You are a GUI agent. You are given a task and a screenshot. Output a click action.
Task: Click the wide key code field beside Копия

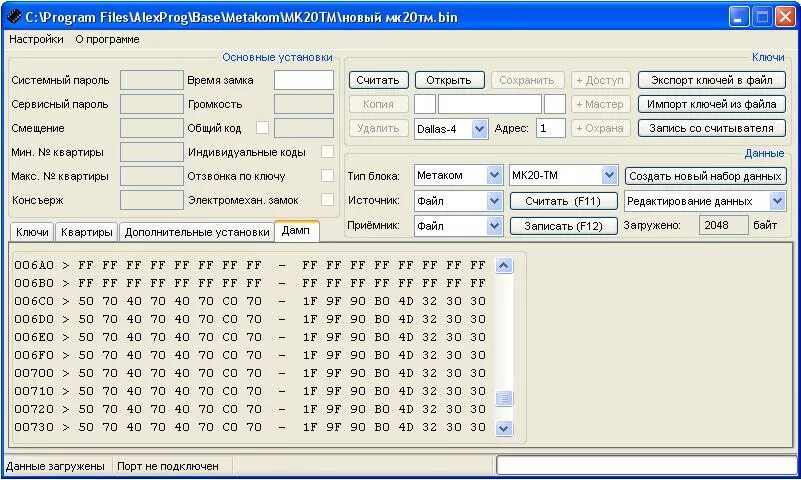coord(490,104)
